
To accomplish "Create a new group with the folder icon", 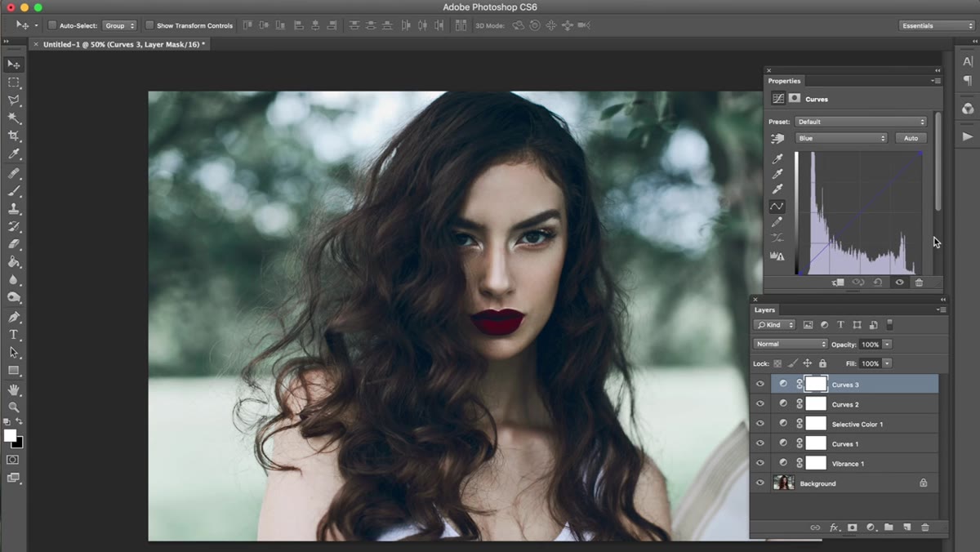I will click(x=889, y=528).
